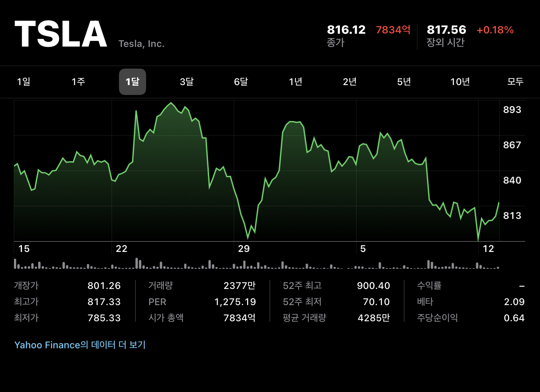This screenshot has width=540, height=392.
Task: Open Yahoo Finance의 데이터 더 보기 link
Action: [80, 345]
